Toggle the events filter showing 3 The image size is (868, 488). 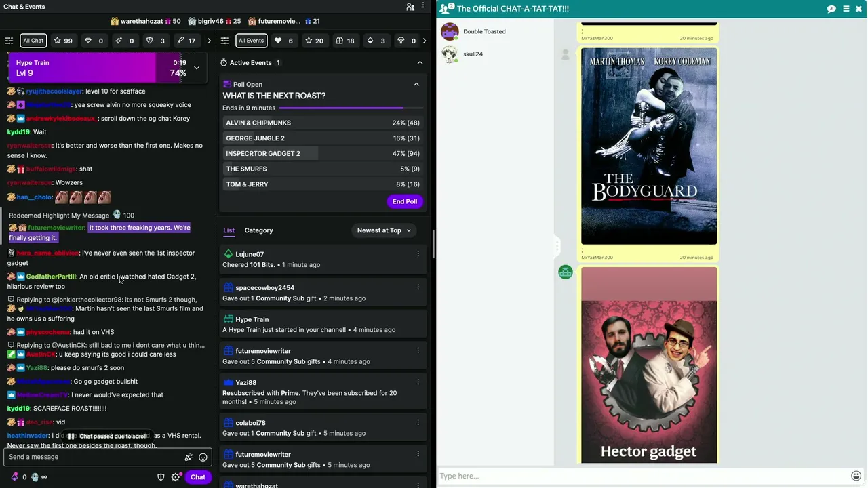(376, 41)
